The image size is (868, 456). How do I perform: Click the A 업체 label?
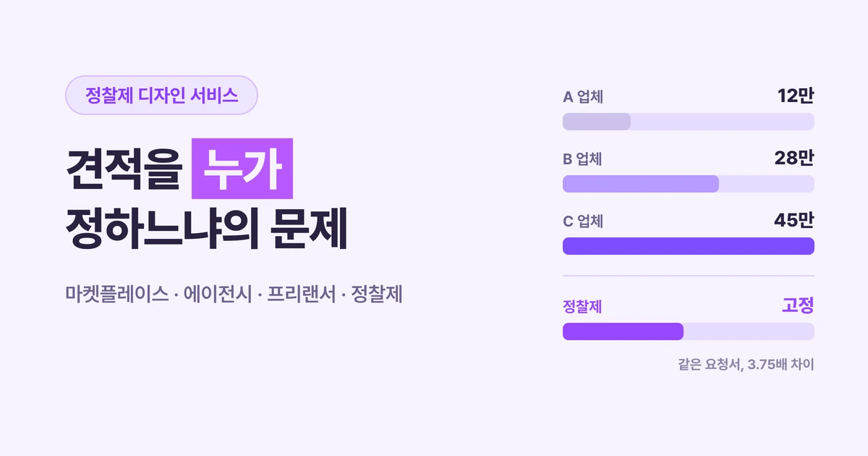click(583, 97)
